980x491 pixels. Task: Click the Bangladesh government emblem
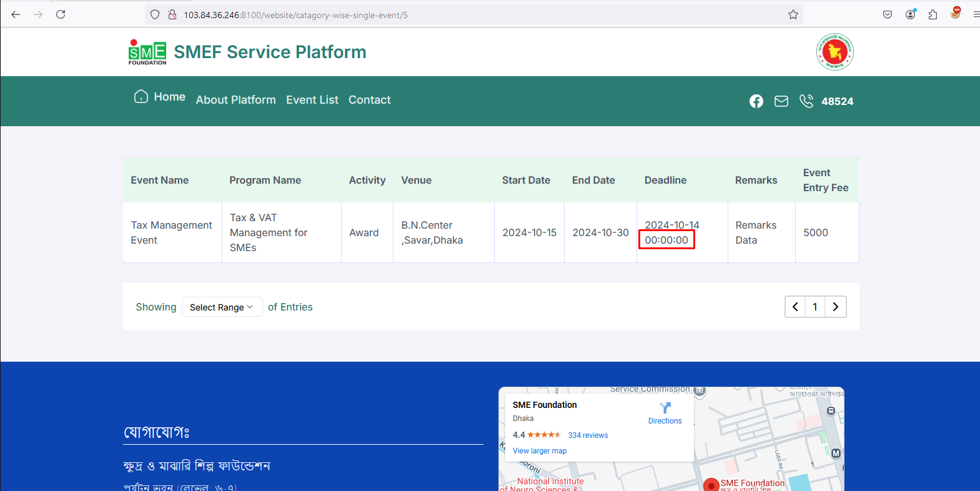point(835,52)
